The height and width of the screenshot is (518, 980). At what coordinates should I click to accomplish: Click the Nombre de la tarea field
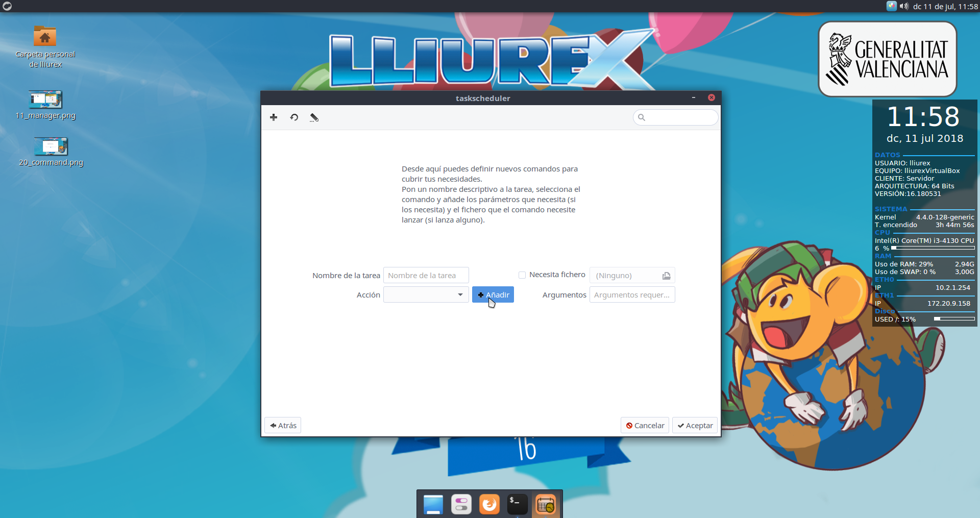426,276
